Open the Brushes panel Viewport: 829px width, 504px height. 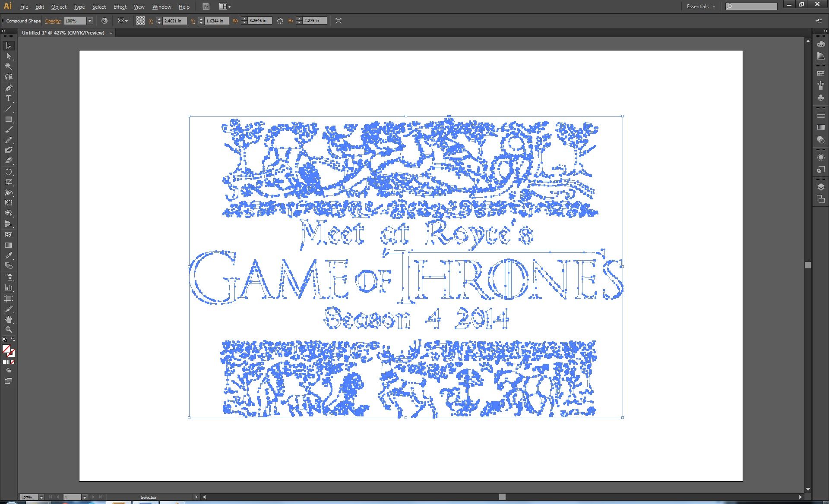pos(821,86)
